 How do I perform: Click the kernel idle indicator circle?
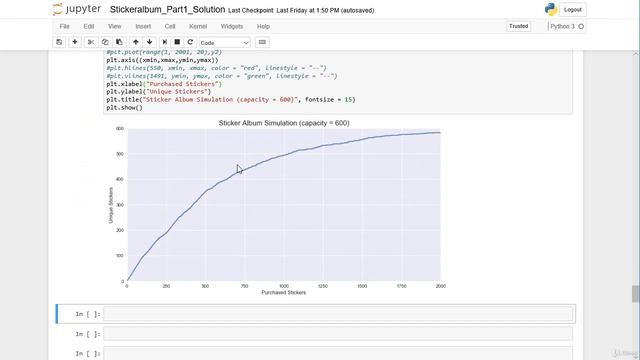click(581, 27)
